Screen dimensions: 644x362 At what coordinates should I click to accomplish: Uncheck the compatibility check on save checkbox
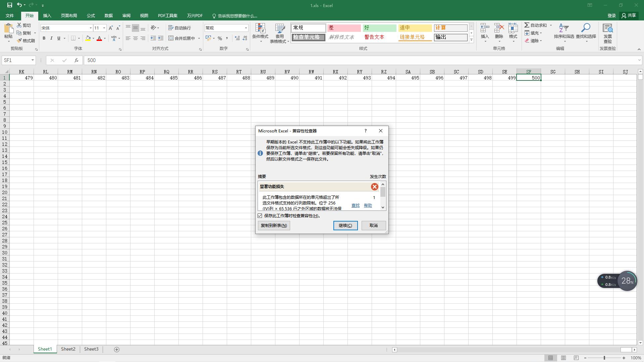tap(260, 216)
